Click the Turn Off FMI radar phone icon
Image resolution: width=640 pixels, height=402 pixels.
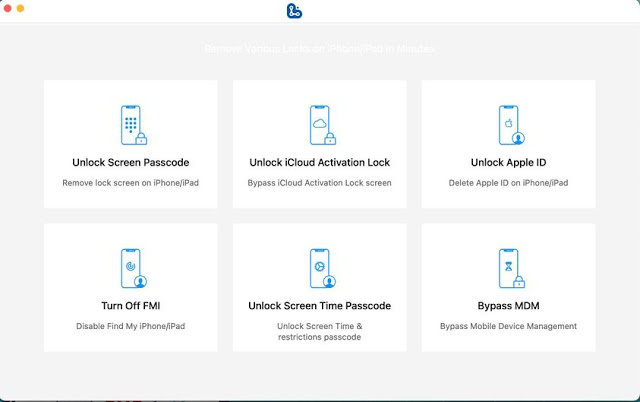[x=133, y=269]
